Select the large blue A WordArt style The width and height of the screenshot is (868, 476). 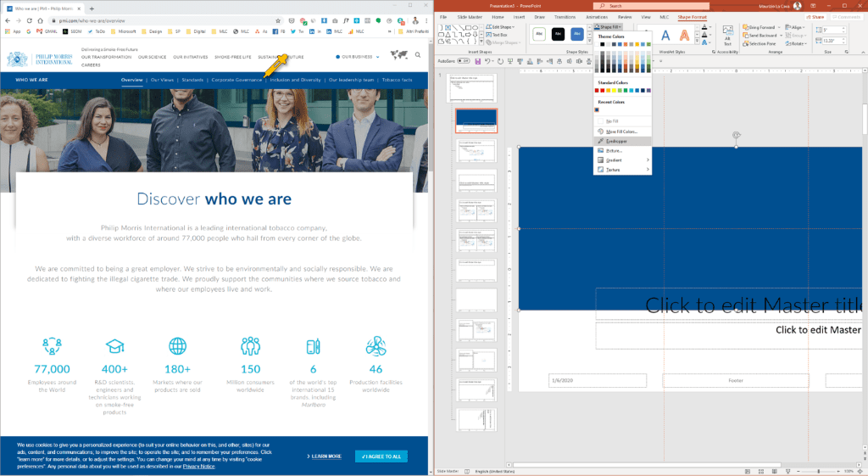[x=665, y=36]
